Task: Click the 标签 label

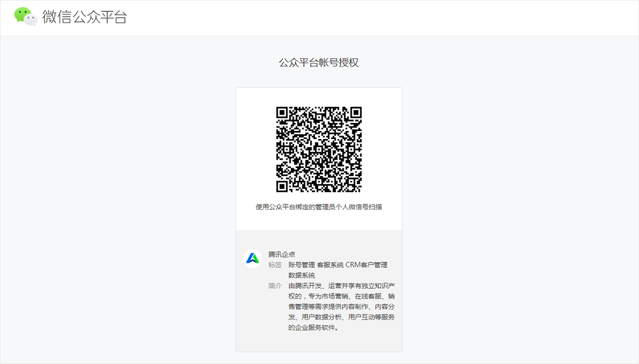Action: (x=275, y=265)
